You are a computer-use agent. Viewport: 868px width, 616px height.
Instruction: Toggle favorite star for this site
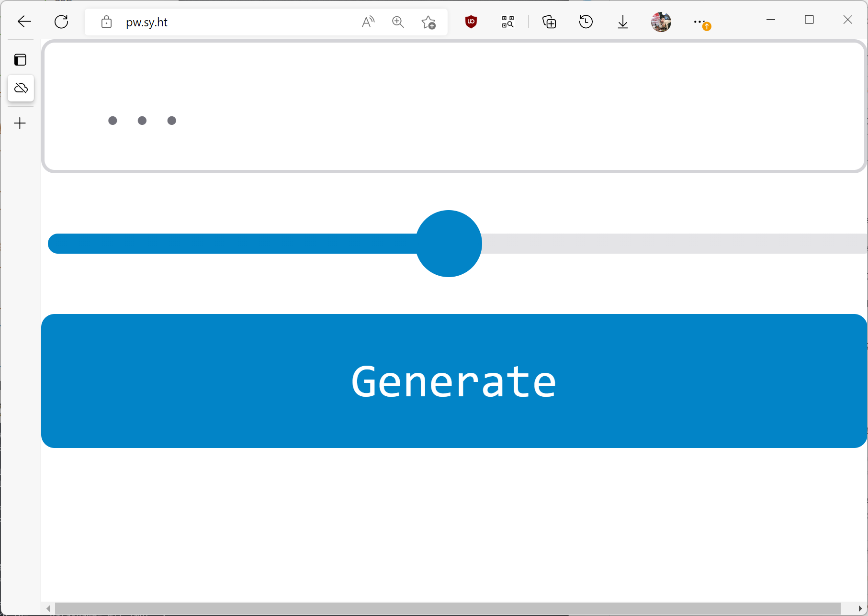point(428,22)
